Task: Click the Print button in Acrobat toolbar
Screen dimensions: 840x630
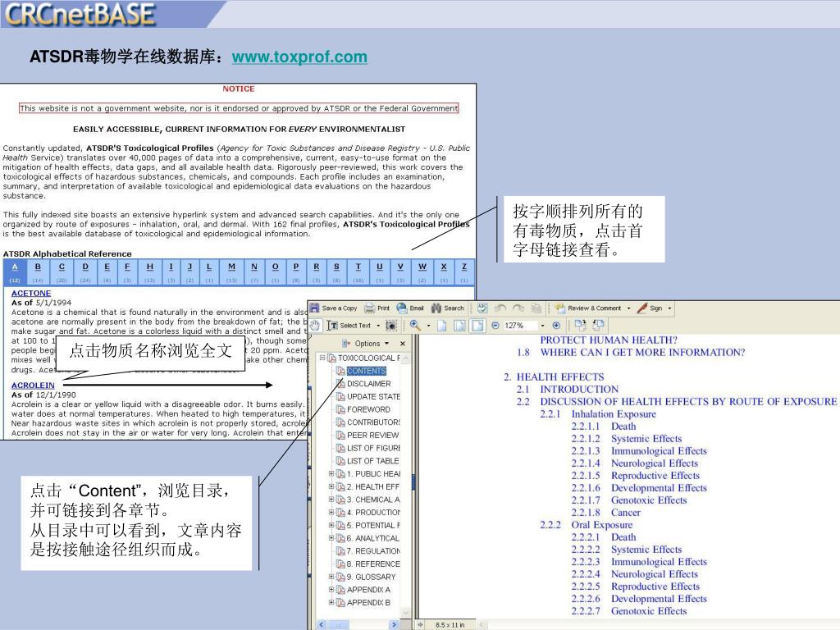Action: [377, 308]
